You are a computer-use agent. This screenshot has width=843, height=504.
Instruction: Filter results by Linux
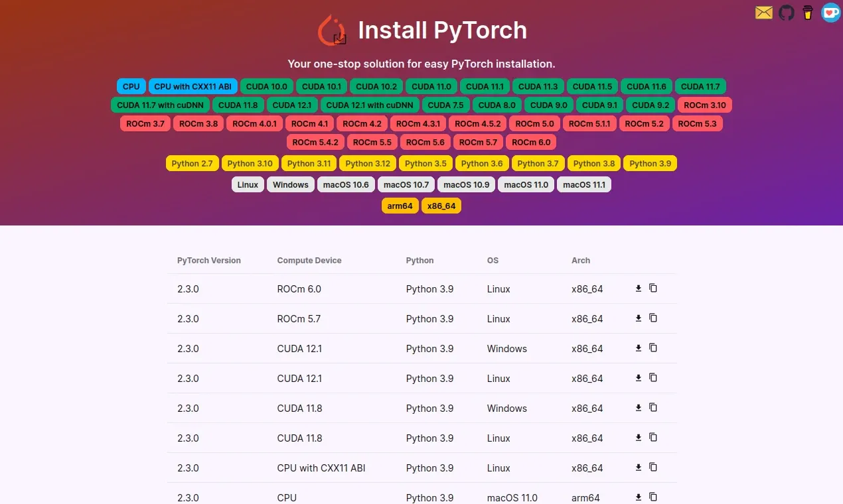[248, 184]
